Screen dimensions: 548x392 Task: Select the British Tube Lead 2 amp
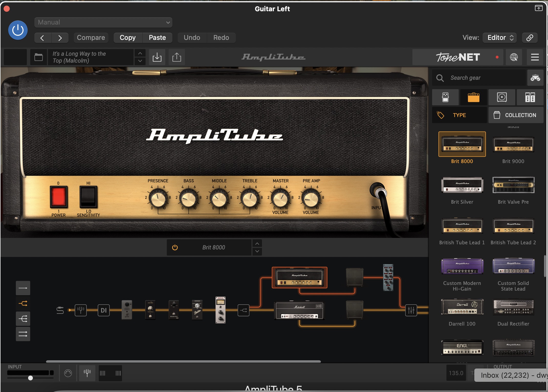tap(513, 225)
